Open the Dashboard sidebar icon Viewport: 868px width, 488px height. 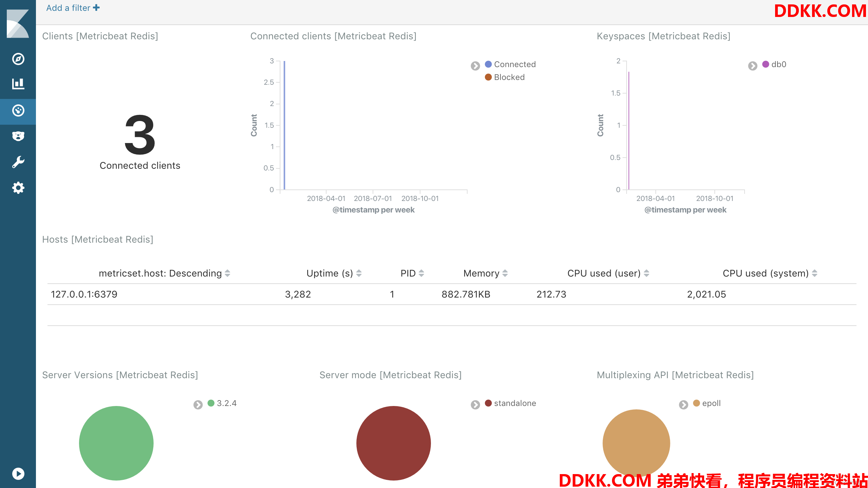[18, 110]
